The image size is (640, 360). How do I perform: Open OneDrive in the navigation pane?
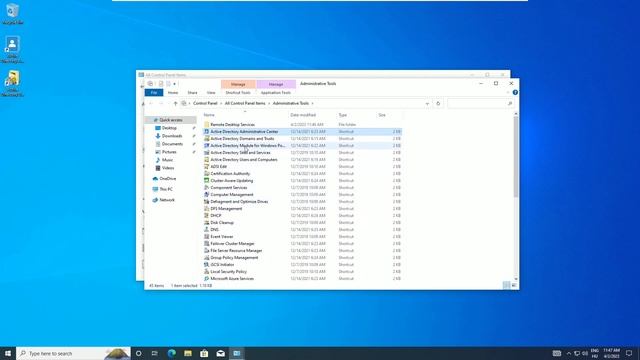tap(168, 179)
